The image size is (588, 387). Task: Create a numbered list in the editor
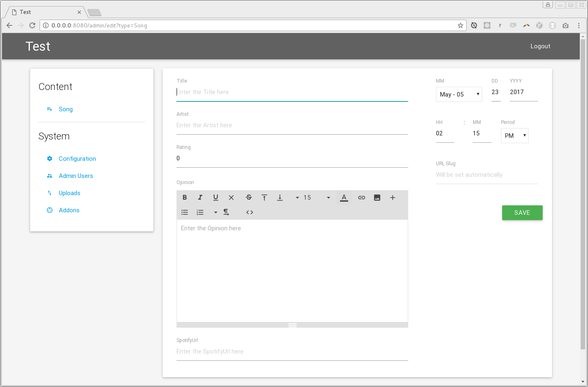click(x=200, y=212)
